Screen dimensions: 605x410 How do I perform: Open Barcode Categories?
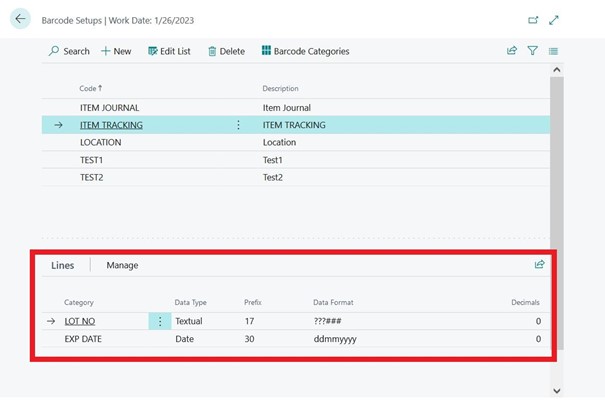[x=305, y=51]
